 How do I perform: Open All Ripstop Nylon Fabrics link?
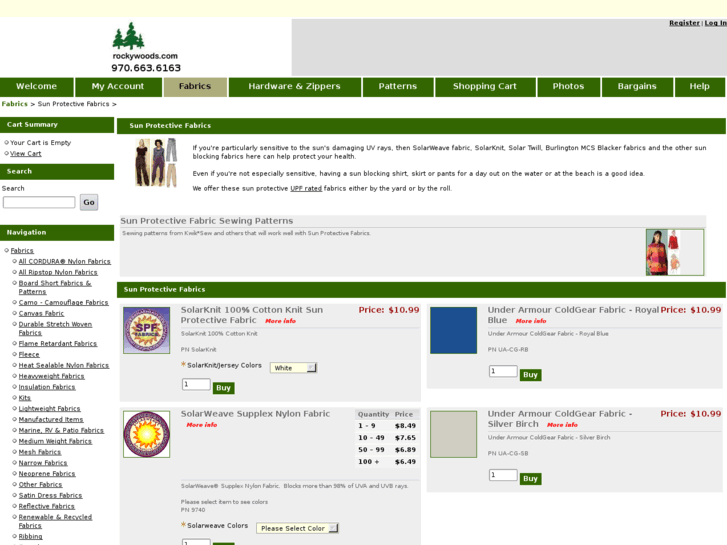point(58,272)
